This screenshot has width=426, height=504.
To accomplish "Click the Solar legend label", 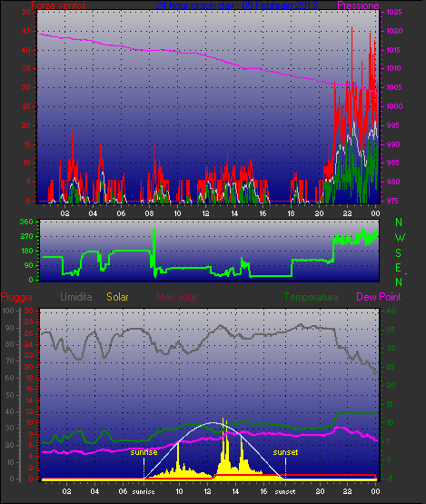I will [x=117, y=297].
